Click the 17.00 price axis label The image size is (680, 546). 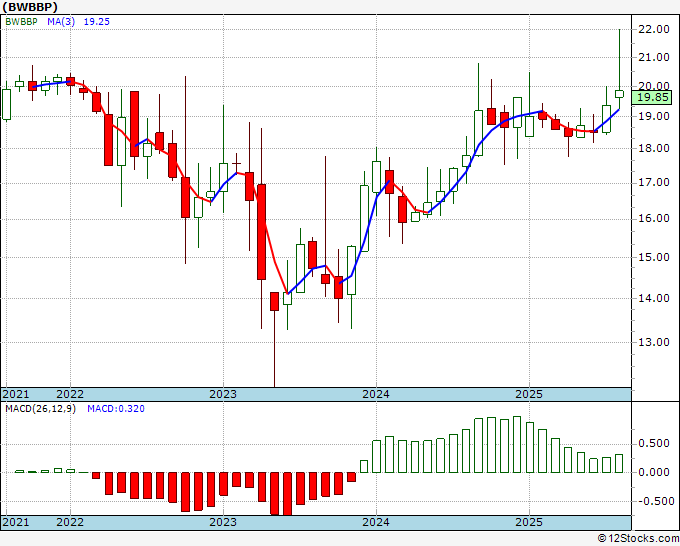click(x=654, y=182)
